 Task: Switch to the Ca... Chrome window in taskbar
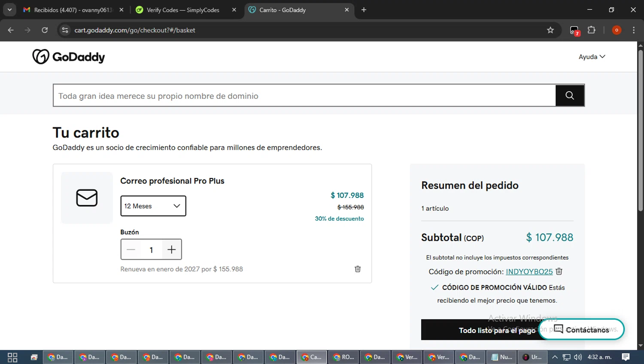tap(312, 357)
